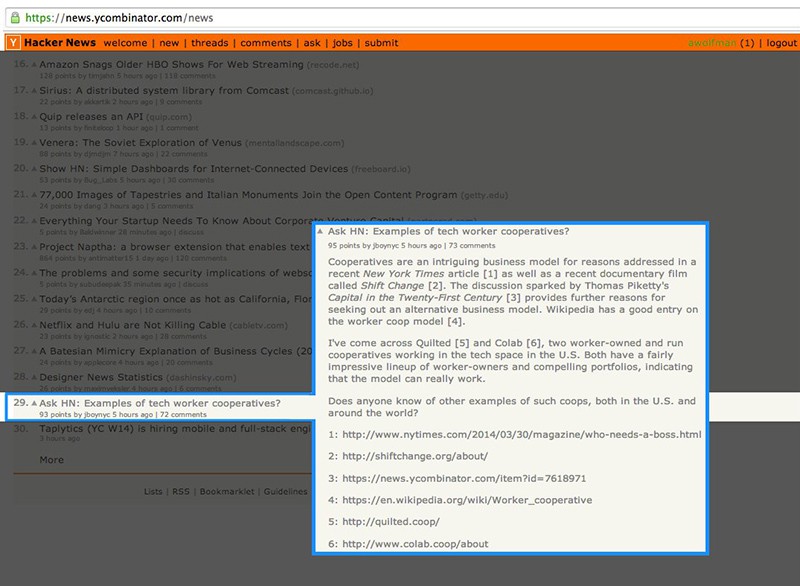This screenshot has height=586, width=800.
Task: Upvote the Batesian Mimicry Explanation story
Action: click(34, 351)
